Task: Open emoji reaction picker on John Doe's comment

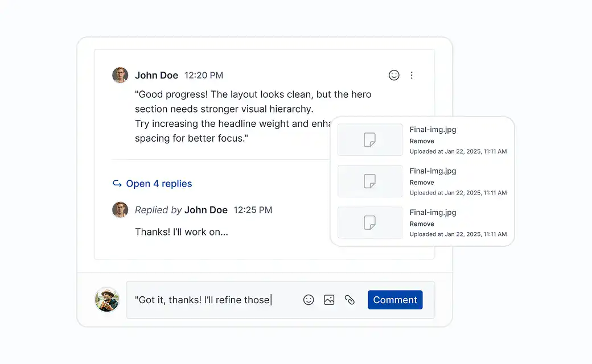Action: click(x=394, y=75)
